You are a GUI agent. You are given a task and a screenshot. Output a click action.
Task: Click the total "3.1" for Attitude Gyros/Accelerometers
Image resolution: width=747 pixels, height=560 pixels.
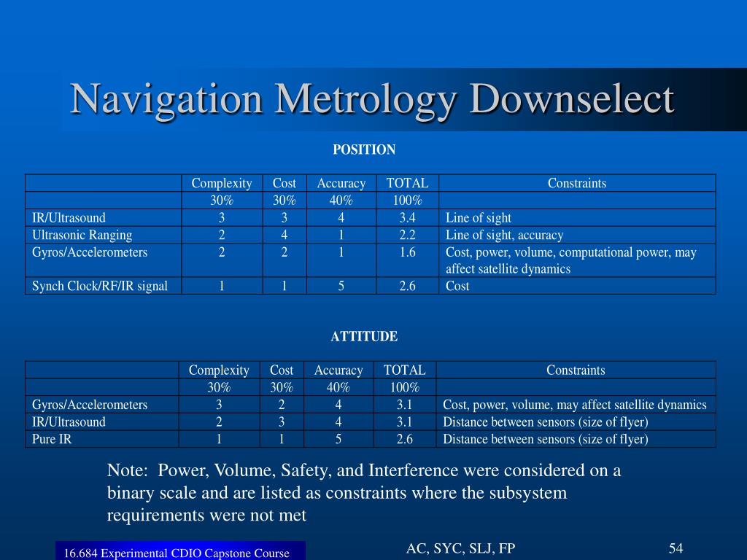pos(404,405)
